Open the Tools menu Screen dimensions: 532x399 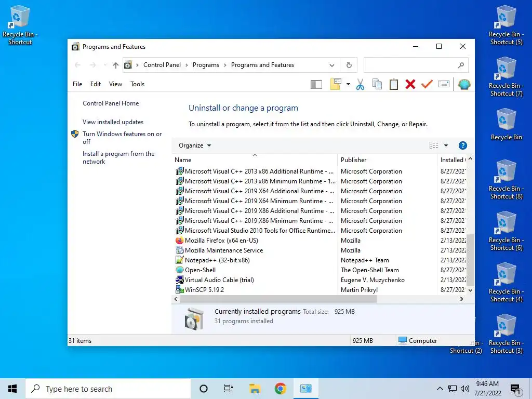click(137, 84)
